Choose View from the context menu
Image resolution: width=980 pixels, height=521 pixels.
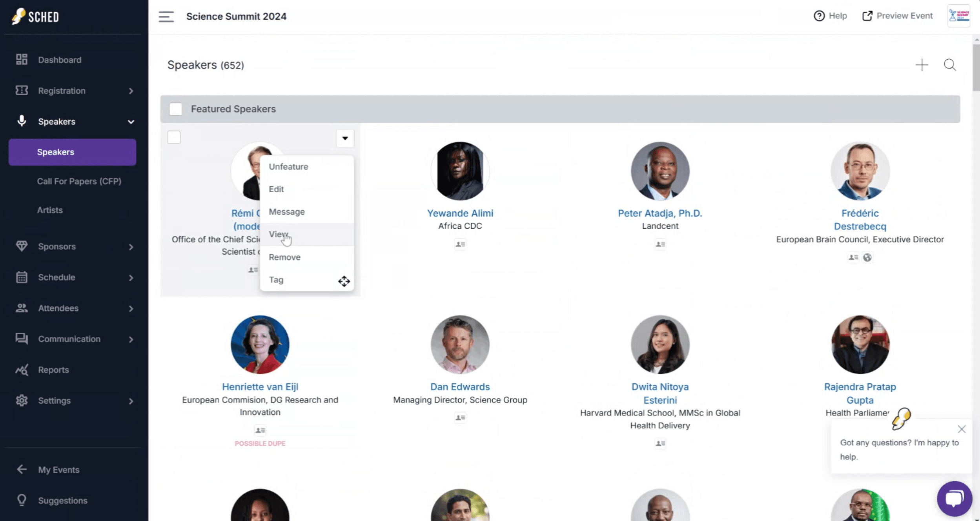pyautogui.click(x=279, y=234)
